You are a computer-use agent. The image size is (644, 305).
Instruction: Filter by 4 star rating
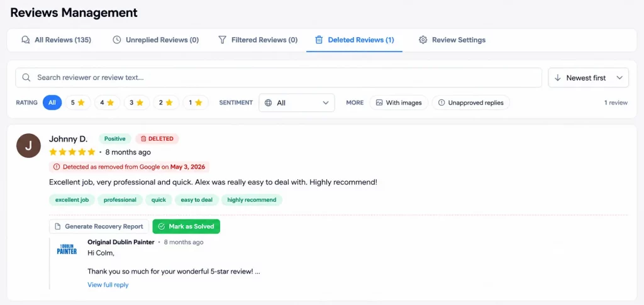pyautogui.click(x=107, y=103)
